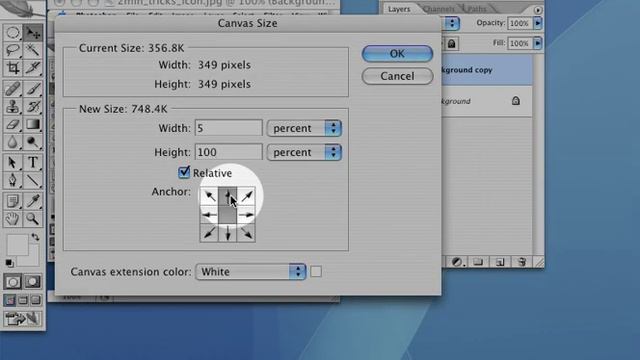Click the canvas extension color swatch box
The height and width of the screenshot is (360, 640).
[x=316, y=271]
